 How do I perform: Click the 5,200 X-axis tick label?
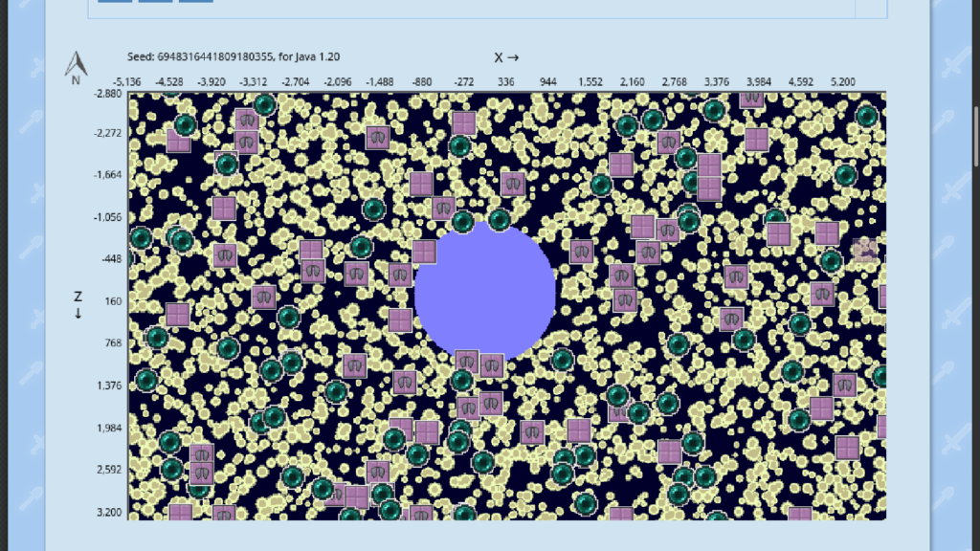tap(842, 82)
